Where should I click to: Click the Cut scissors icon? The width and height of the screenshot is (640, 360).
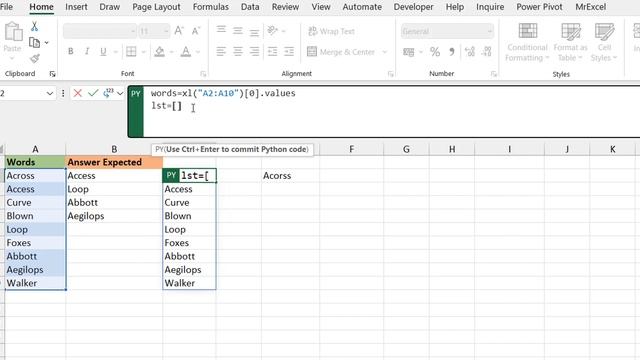[x=34, y=27]
